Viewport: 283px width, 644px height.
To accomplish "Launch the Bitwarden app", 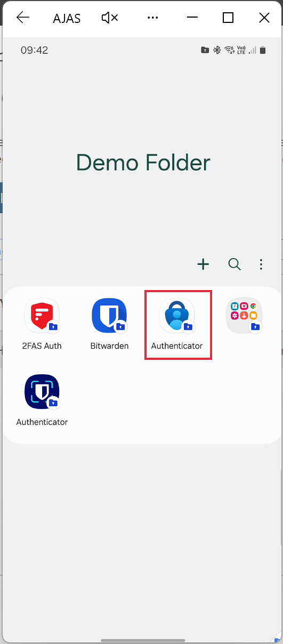I will click(109, 316).
